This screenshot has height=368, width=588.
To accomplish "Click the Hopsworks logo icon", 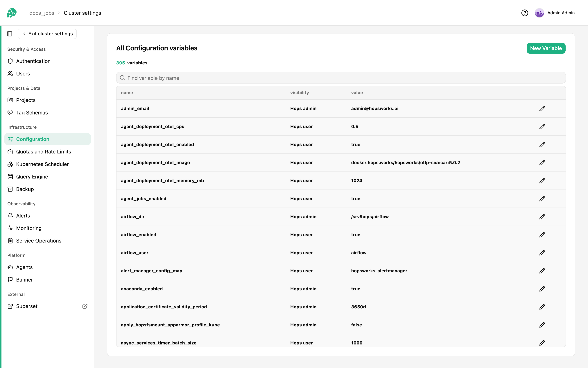I will pyautogui.click(x=12, y=13).
